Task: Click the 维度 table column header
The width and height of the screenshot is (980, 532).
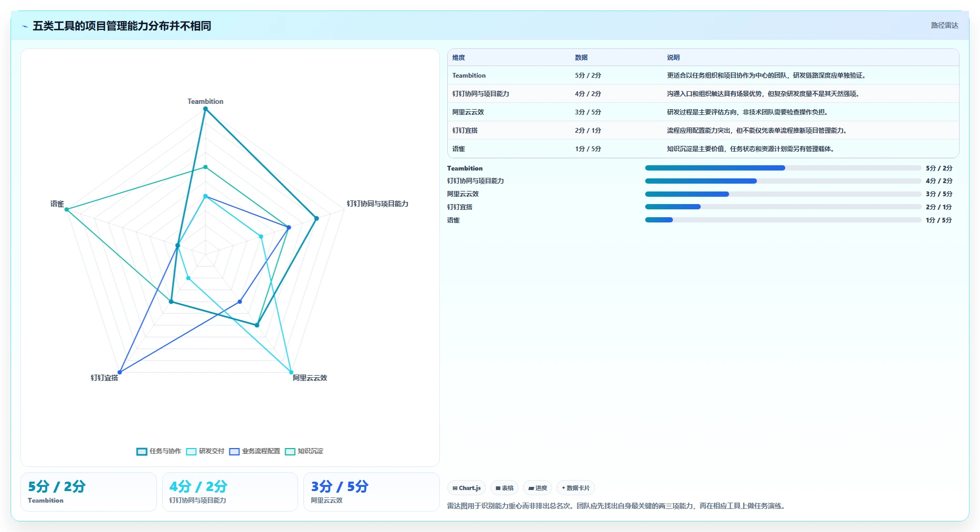Action: 459,58
